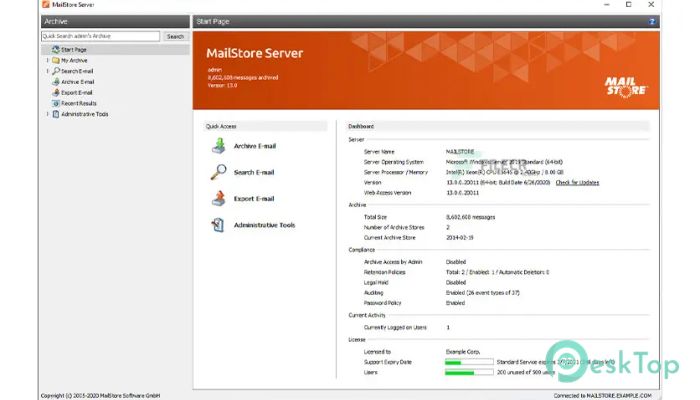Click the MailStore app icon in title bar
The height and width of the screenshot is (400, 700).
point(45,4)
